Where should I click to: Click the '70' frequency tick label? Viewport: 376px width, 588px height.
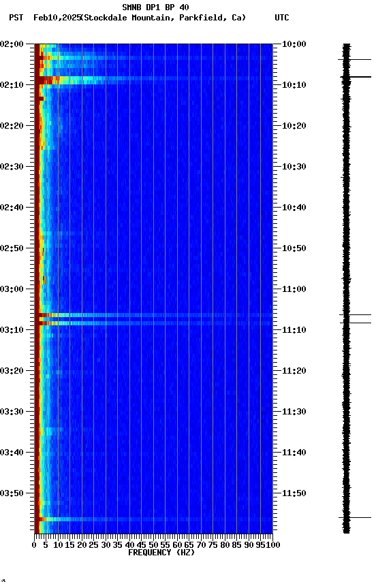pos(201,545)
